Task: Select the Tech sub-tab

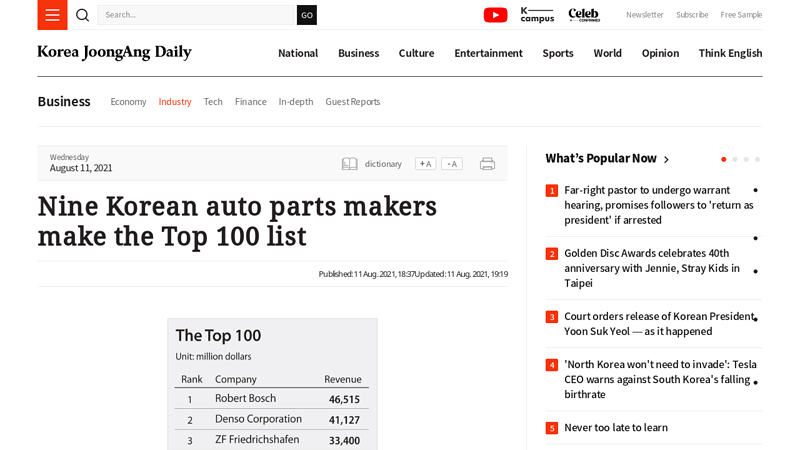Action: [x=213, y=102]
